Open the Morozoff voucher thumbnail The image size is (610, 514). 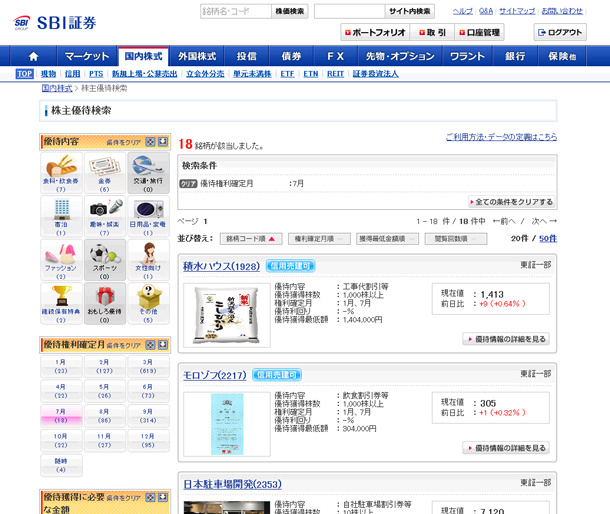[227, 424]
